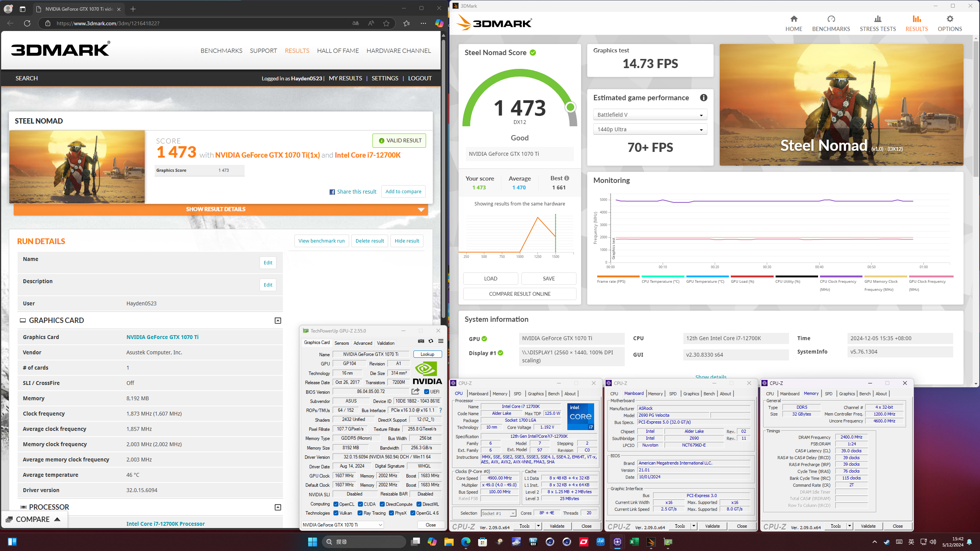Click the GPU-Z screenshot camera icon
The width and height of the screenshot is (980, 551).
point(421,341)
